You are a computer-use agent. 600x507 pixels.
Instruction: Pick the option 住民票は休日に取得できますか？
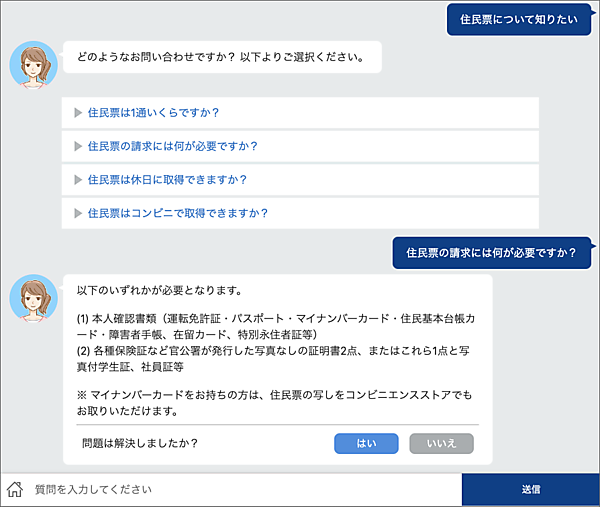coord(167,179)
